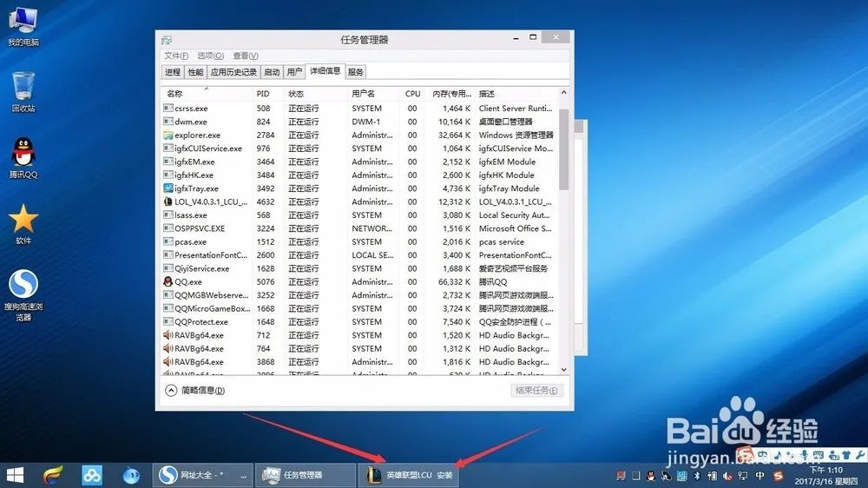The width and height of the screenshot is (868, 488).
Task: Switch to the 进程 tab
Action: [173, 72]
